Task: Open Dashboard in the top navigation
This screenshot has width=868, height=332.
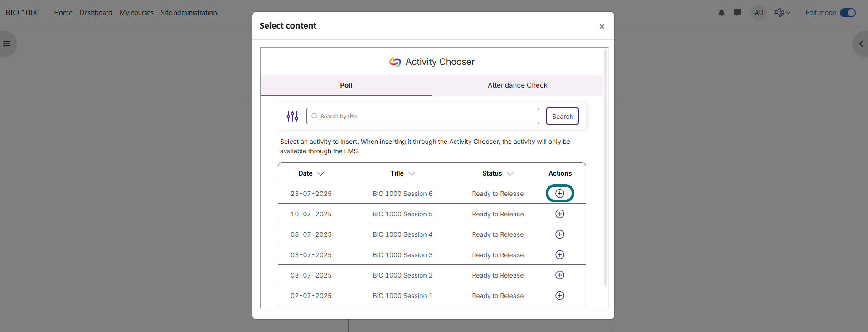Action: click(x=96, y=13)
